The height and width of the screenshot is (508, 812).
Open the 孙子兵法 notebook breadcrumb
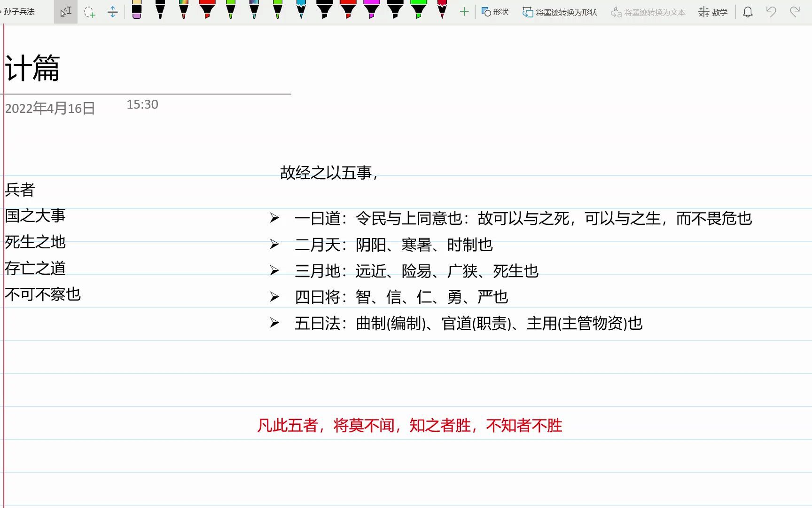(19, 12)
